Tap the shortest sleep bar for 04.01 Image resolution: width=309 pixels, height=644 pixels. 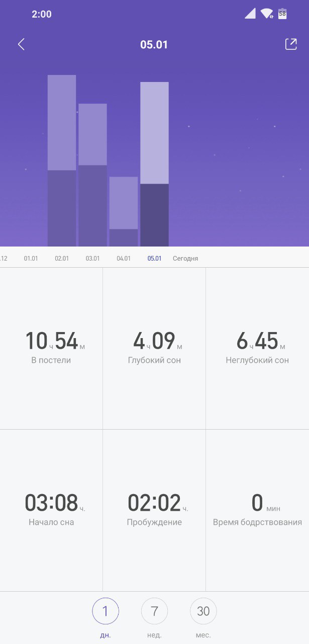124,211
